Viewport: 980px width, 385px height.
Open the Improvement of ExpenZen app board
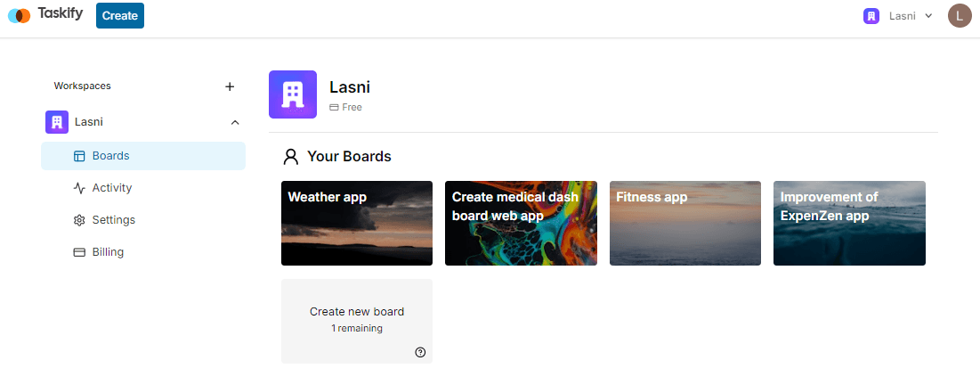point(849,223)
